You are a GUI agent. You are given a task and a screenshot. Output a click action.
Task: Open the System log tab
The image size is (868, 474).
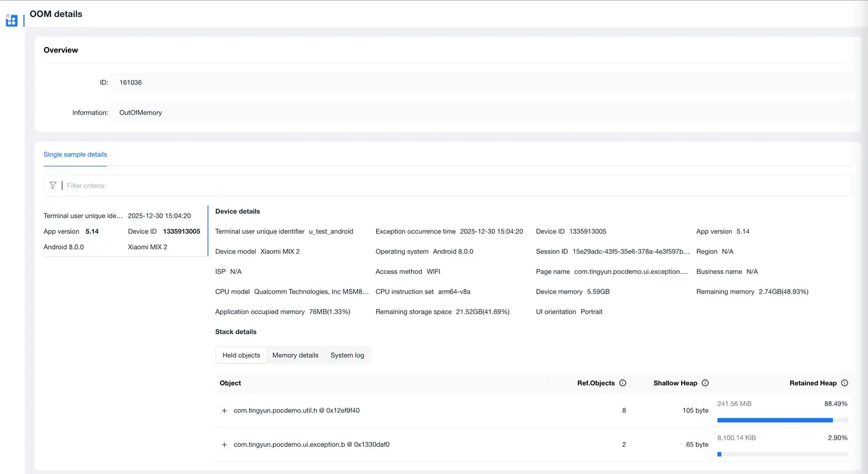pos(347,355)
